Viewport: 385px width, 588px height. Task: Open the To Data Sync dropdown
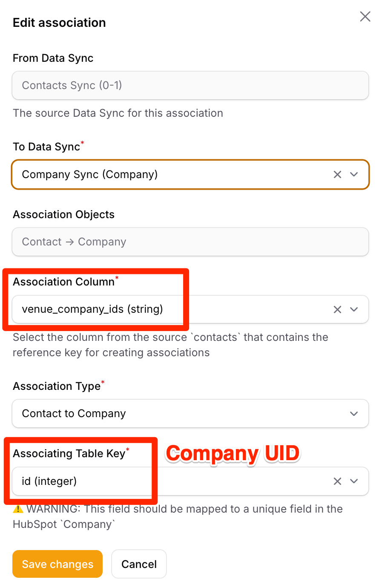click(x=354, y=174)
